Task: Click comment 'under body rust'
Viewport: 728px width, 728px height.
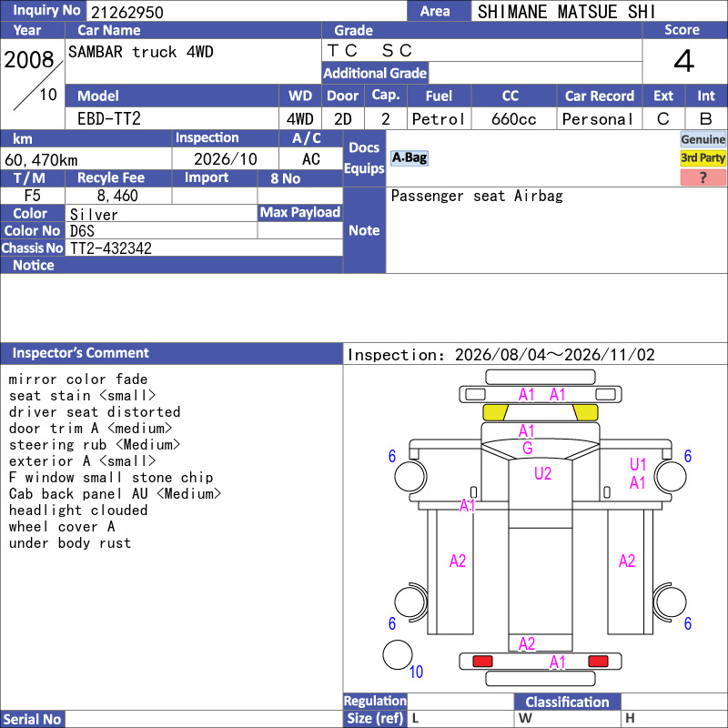Action: pyautogui.click(x=70, y=542)
